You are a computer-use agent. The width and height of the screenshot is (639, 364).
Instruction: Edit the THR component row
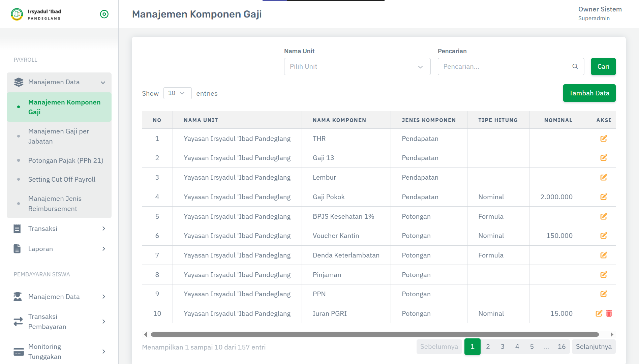coord(604,139)
